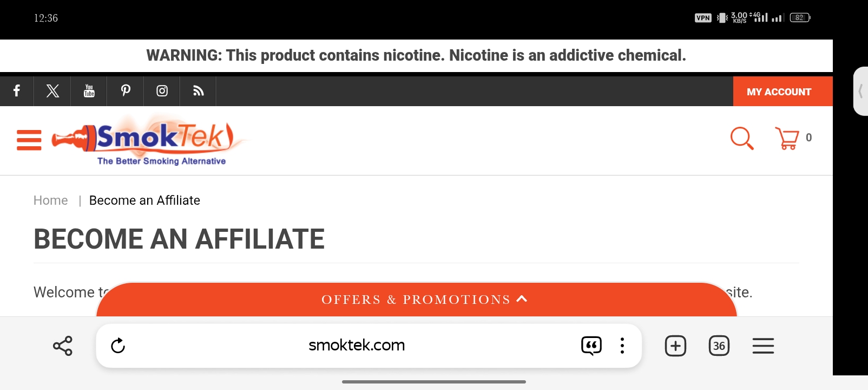Open the RSS feed icon
This screenshot has height=390, width=868.
[x=199, y=91]
